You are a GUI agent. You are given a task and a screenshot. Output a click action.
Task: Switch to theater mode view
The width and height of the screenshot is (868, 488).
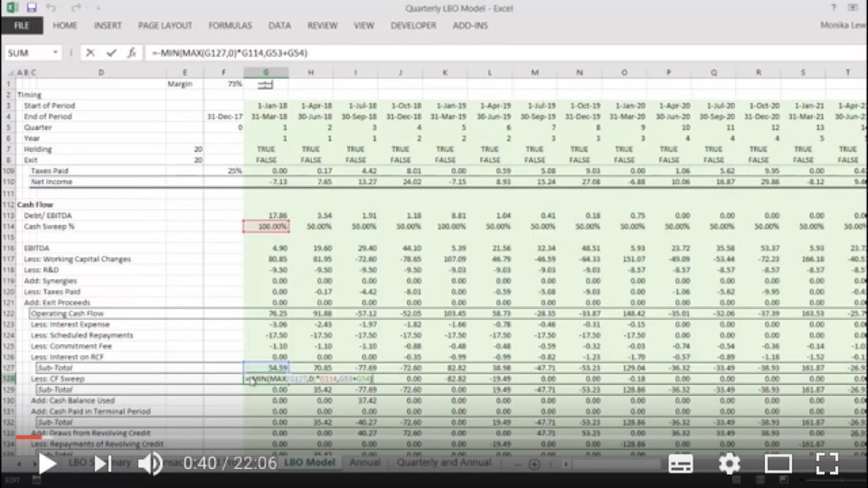pyautogui.click(x=778, y=464)
